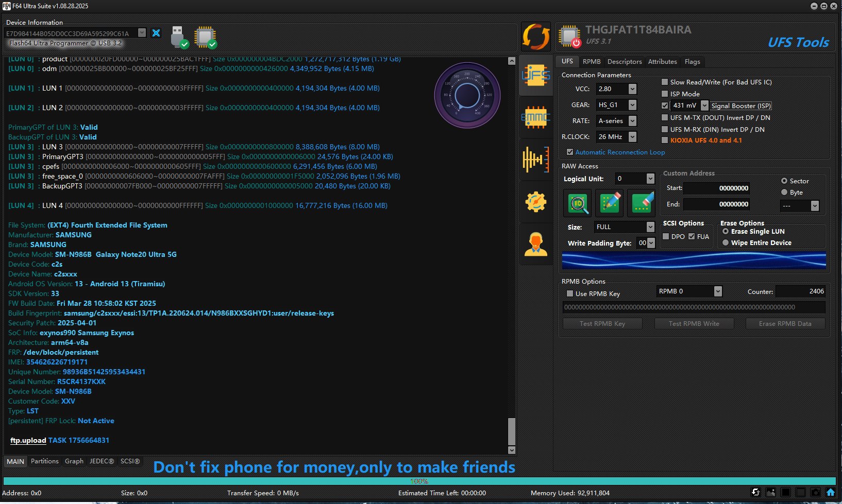Enable the DPO SCSI option
Image resolution: width=842 pixels, height=504 pixels.
click(x=666, y=236)
